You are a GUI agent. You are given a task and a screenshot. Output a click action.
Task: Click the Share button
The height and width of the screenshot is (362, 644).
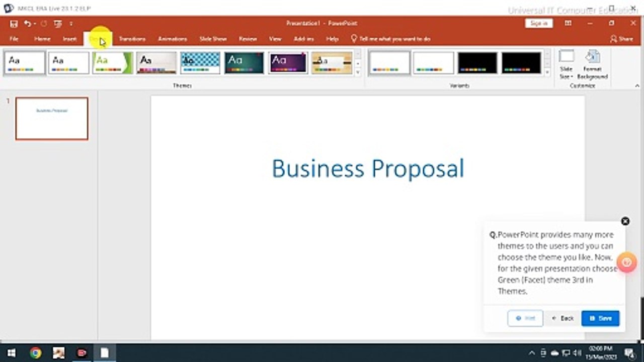621,39
